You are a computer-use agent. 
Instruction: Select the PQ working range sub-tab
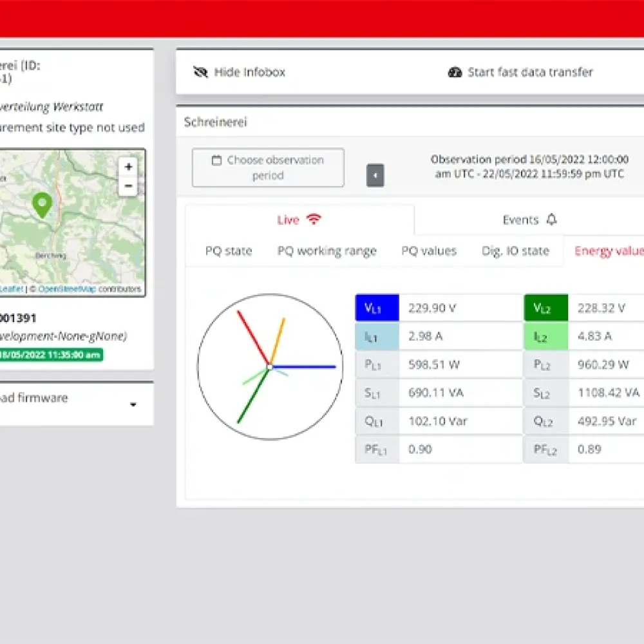327,251
